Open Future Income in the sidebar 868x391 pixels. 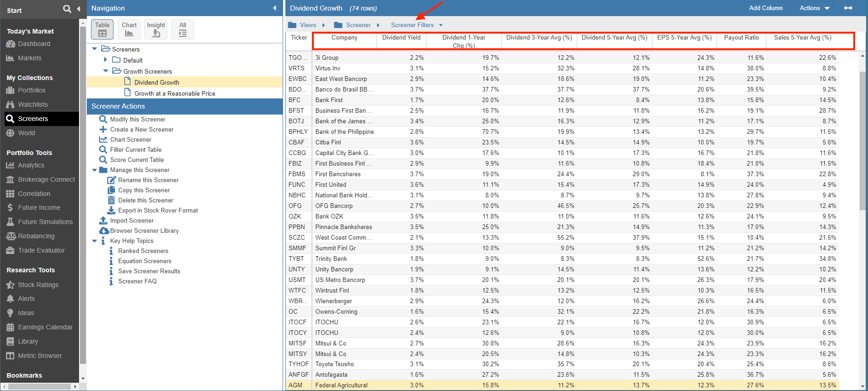pyautogui.click(x=39, y=207)
